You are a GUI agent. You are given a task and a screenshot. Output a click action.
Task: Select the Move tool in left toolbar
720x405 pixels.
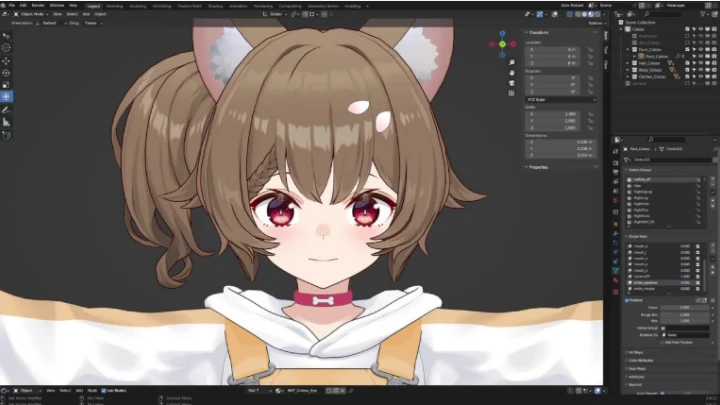pyautogui.click(x=6, y=61)
